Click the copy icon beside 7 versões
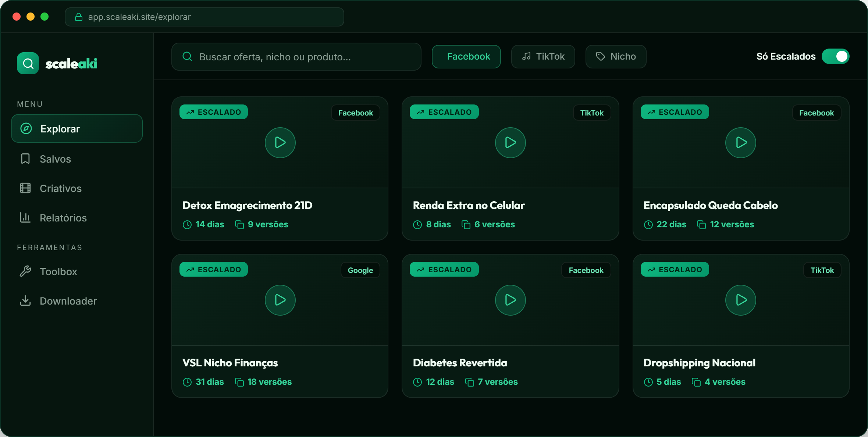868x437 pixels. pos(470,382)
